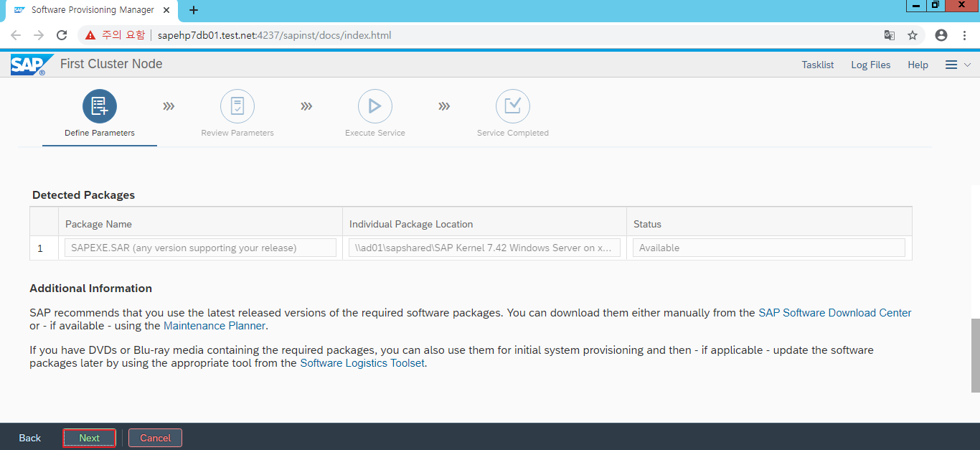Select the Software Provisioning Manager browser tab
The width and height of the screenshot is (980, 450).
coord(93,10)
